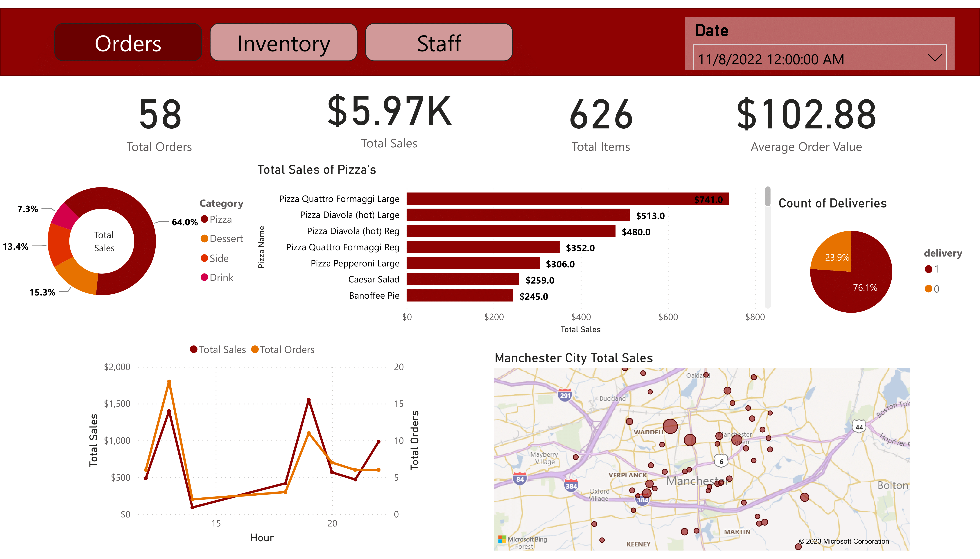Viewport: 980px width, 559px height.
Task: Select delivery value 1 in legend
Action: click(929, 269)
